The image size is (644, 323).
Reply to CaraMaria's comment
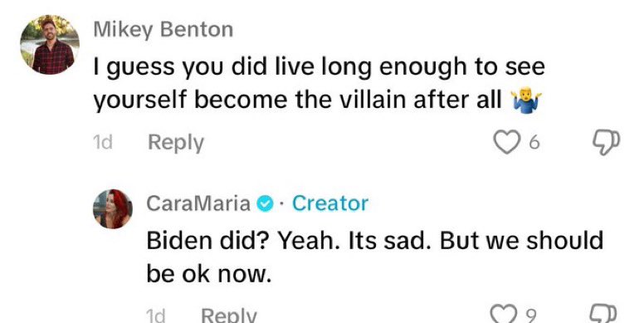[x=229, y=316]
